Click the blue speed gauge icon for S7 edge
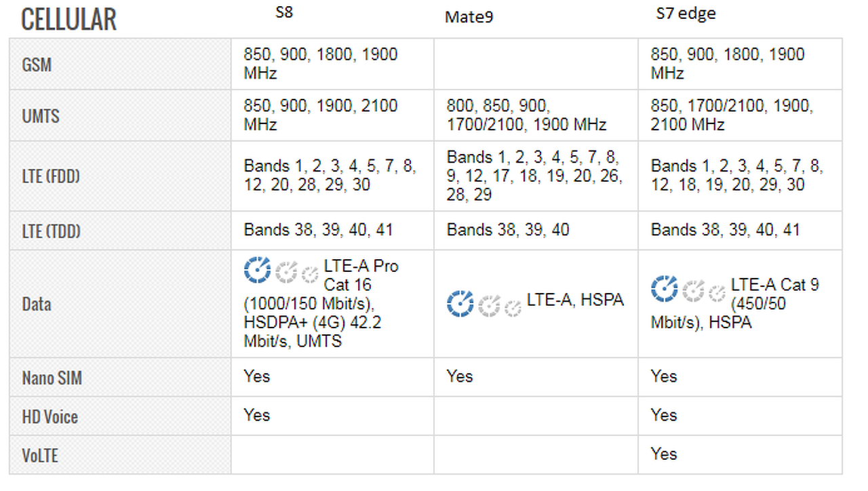The width and height of the screenshot is (868, 491). tap(665, 288)
